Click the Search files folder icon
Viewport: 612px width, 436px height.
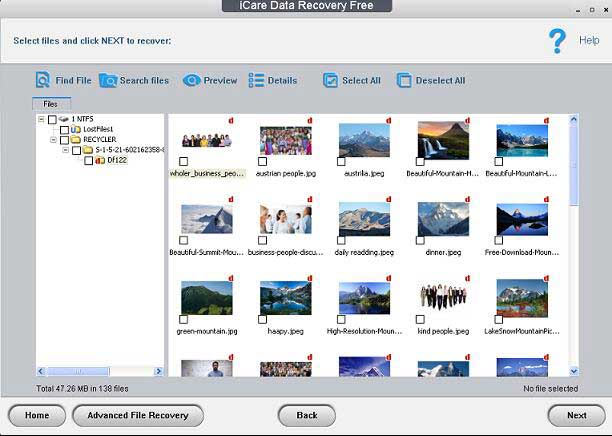coord(108,80)
